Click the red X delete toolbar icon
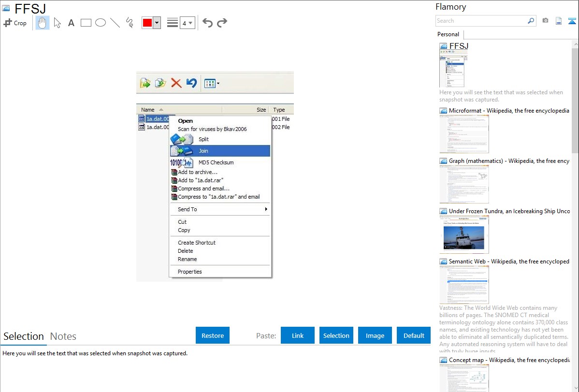 (x=176, y=83)
